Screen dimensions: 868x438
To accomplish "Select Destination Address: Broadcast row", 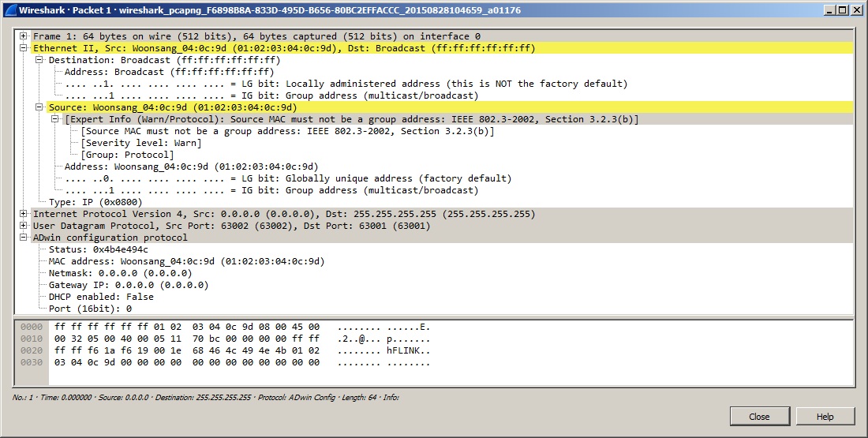I will tap(169, 72).
